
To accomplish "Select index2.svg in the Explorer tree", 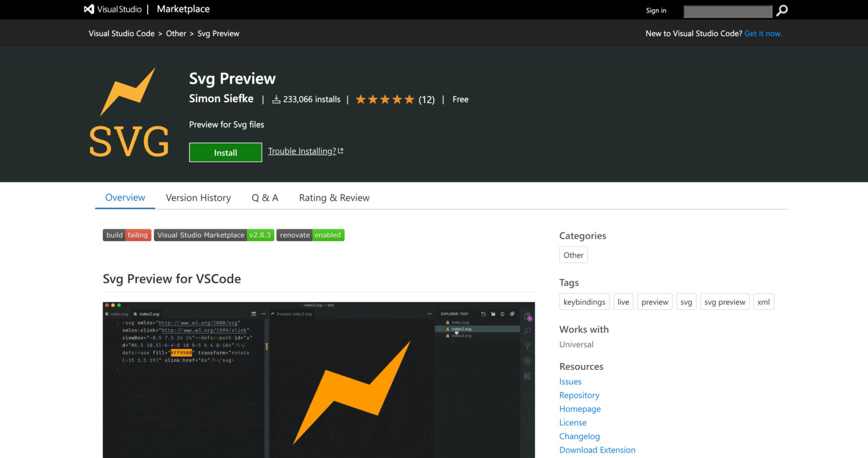I will (461, 329).
